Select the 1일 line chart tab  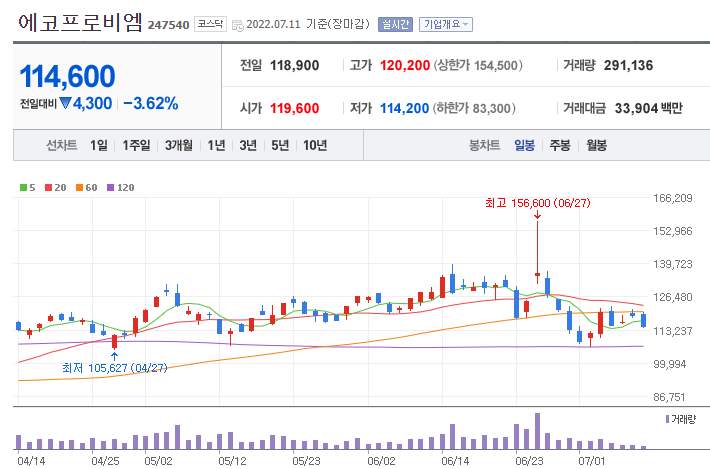99,145
